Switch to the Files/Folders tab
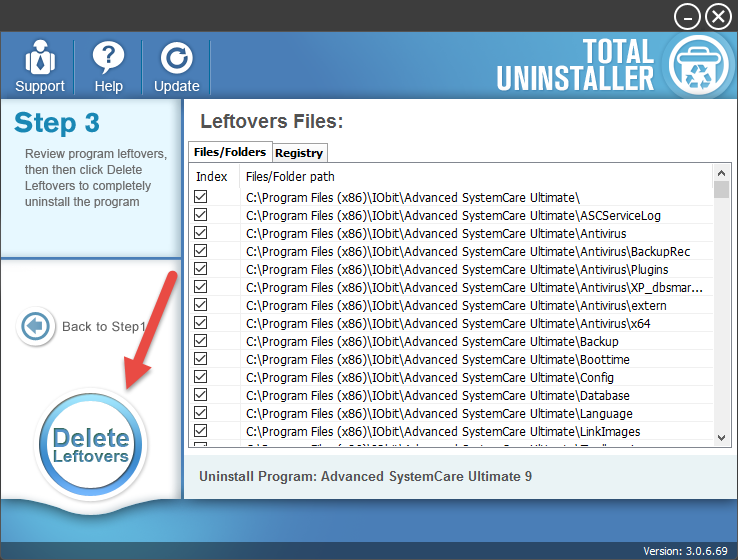 click(230, 152)
